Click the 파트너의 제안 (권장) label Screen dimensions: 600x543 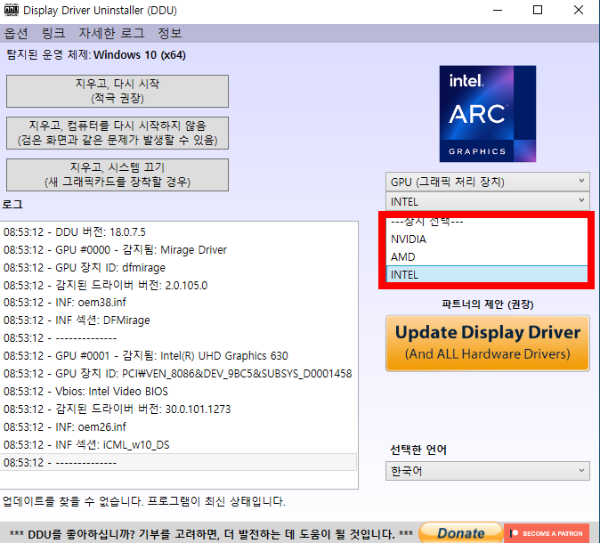coord(488,304)
